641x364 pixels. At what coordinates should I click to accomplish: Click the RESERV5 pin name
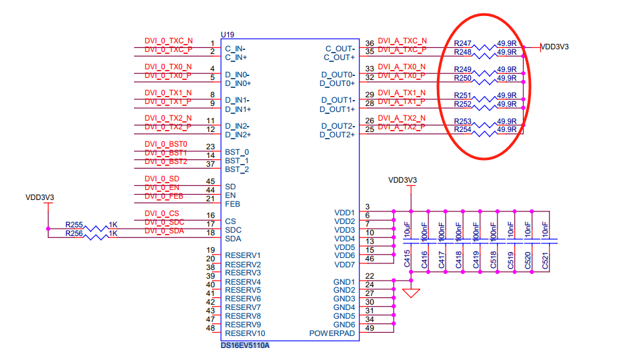[x=243, y=290]
